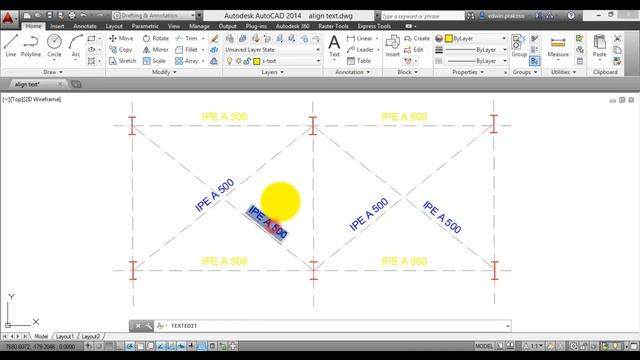Choose the Mirror tool
Screen dimensions: 640x360
(156, 49)
